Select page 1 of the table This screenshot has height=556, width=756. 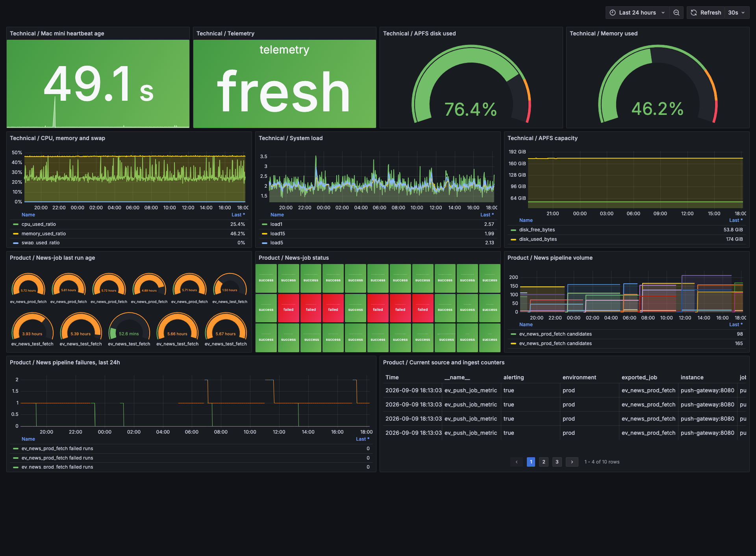[531, 462]
